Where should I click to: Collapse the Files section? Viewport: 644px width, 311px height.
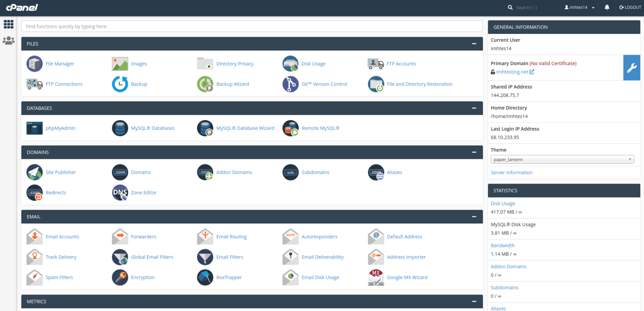point(474,44)
